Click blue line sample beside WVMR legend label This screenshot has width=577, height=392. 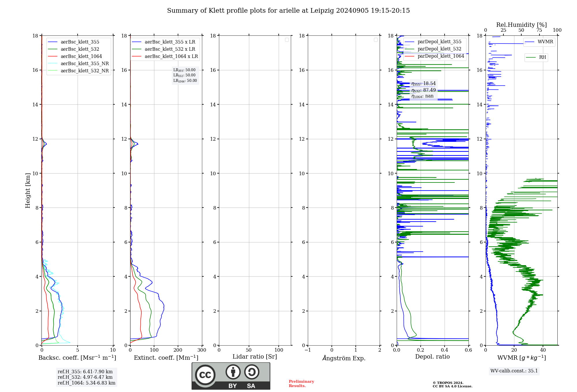pos(530,42)
